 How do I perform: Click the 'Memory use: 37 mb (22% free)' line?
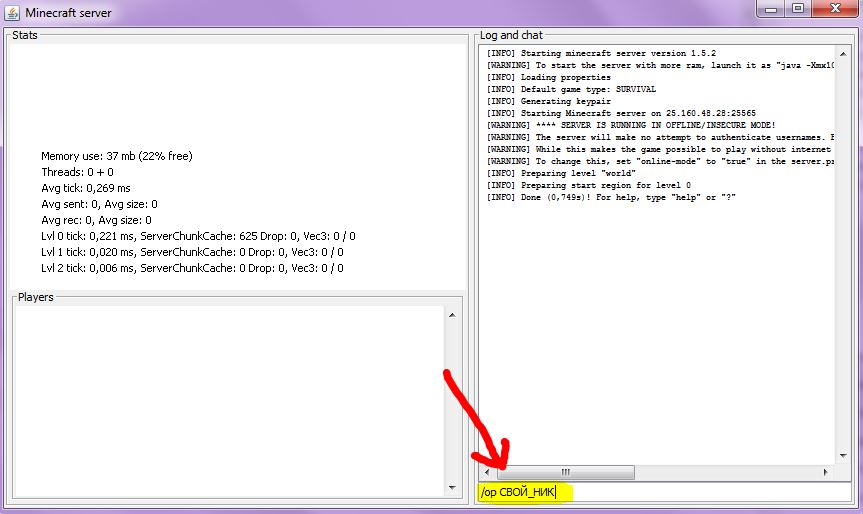117,156
